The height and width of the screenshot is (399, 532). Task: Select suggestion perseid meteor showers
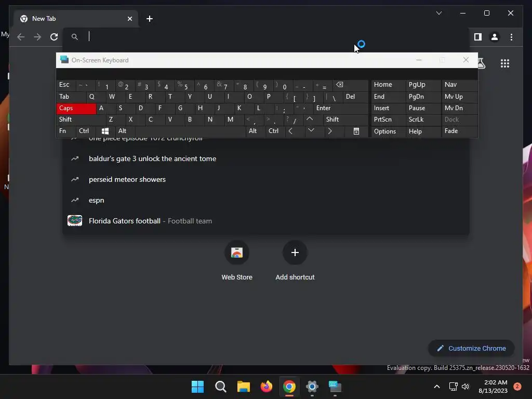[x=265, y=179]
